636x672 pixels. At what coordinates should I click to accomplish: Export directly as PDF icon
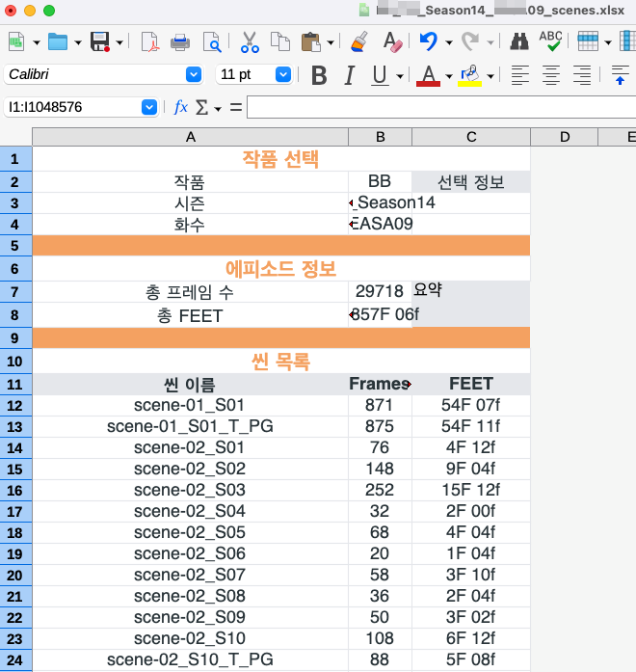click(150, 42)
